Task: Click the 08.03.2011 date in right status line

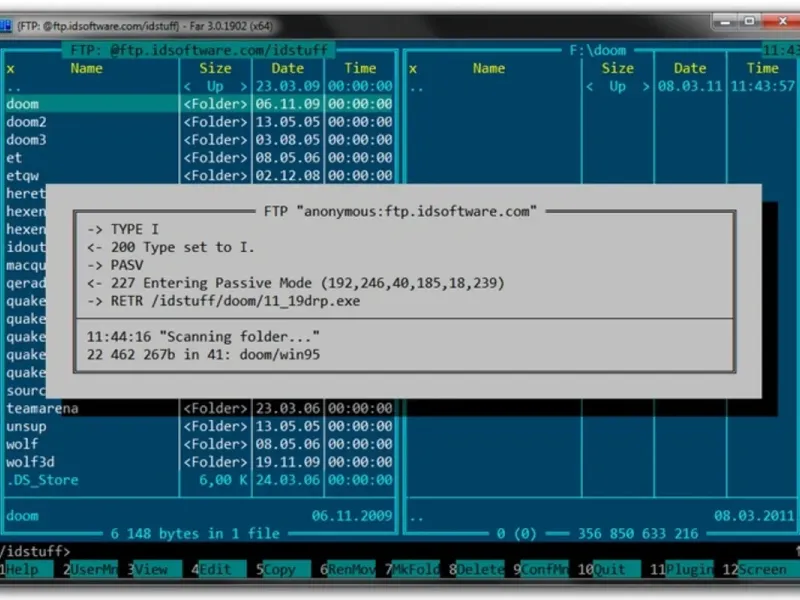Action: [x=754, y=516]
